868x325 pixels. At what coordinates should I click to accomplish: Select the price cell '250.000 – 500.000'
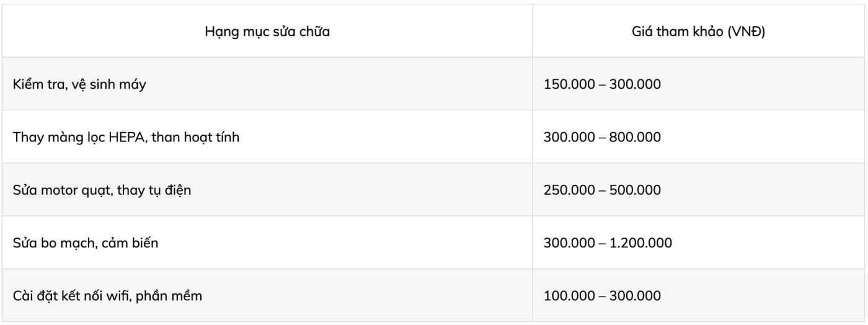point(698,189)
